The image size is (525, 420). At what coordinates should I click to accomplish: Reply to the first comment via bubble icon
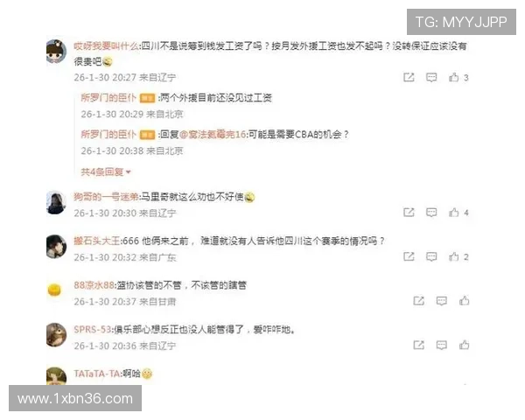click(x=431, y=77)
